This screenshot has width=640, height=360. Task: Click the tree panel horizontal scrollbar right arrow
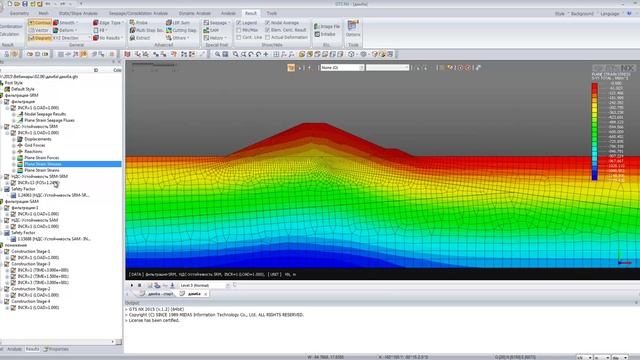coord(113,342)
